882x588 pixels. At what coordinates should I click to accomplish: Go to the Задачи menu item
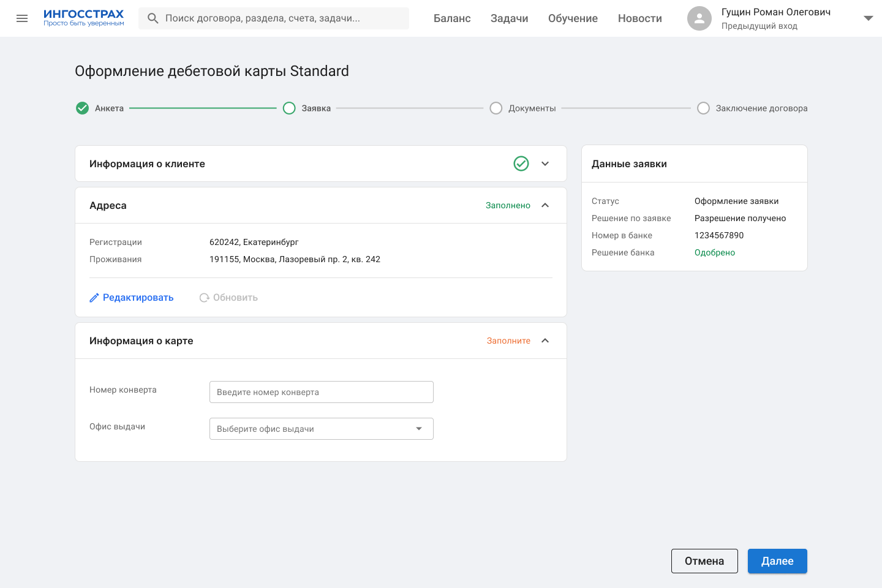pos(509,18)
